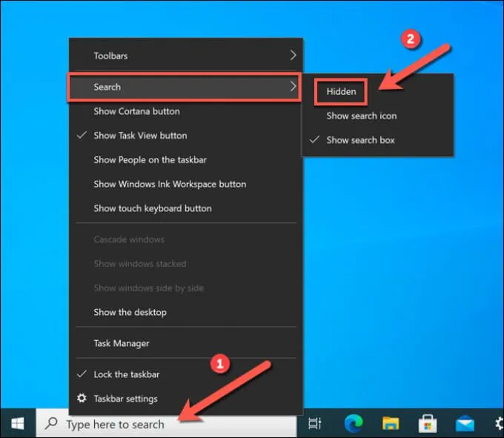Toggle Show Cortana button
Screen dimensions: 504x438
point(186,111)
